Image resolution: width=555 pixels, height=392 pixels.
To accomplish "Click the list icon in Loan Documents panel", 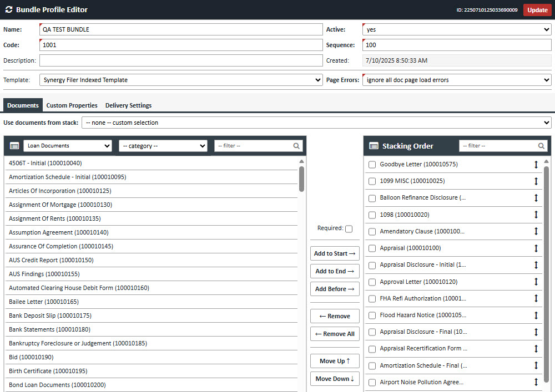I will [14, 146].
